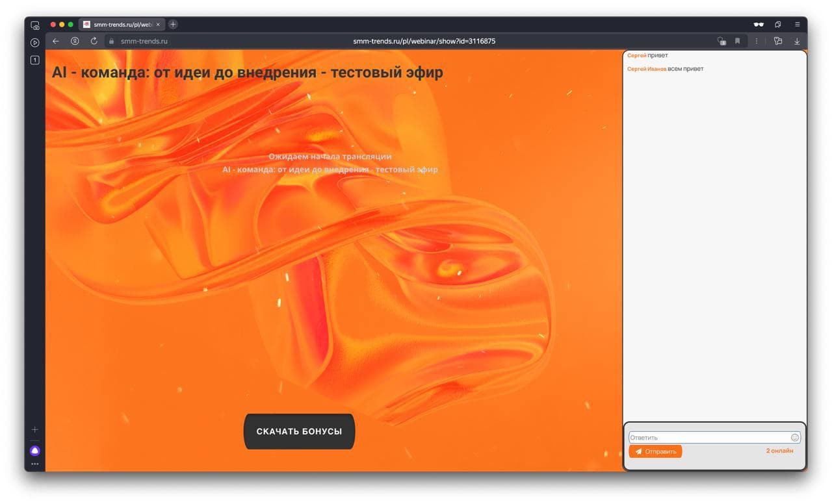Select the smm-trends.ru/pl/web tab
The width and height of the screenshot is (832, 504).
(122, 25)
